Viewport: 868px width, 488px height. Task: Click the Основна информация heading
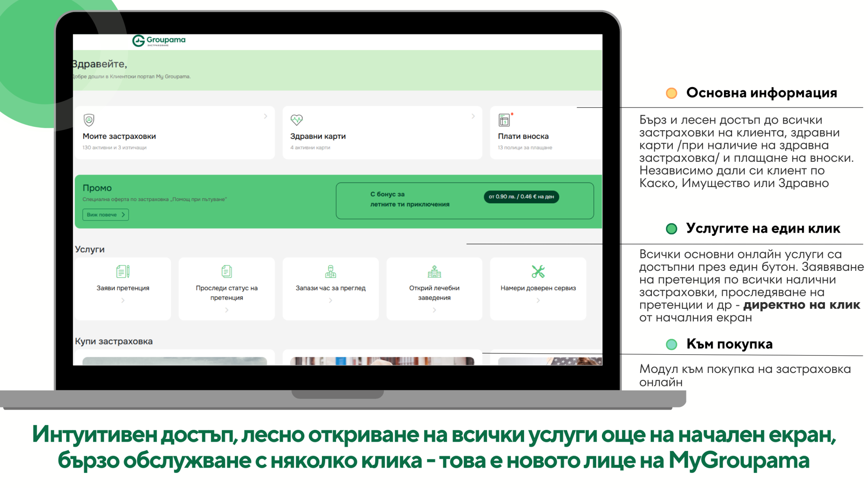point(761,93)
